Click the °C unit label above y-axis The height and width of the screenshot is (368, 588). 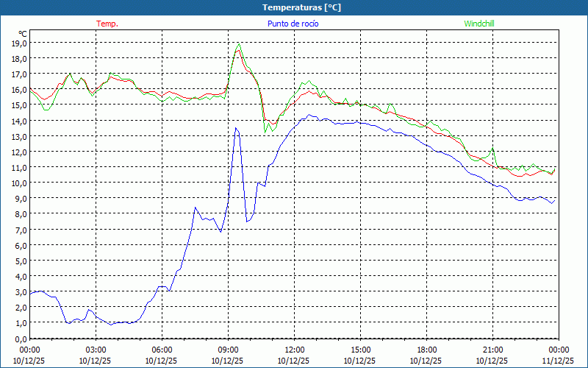pos(23,33)
